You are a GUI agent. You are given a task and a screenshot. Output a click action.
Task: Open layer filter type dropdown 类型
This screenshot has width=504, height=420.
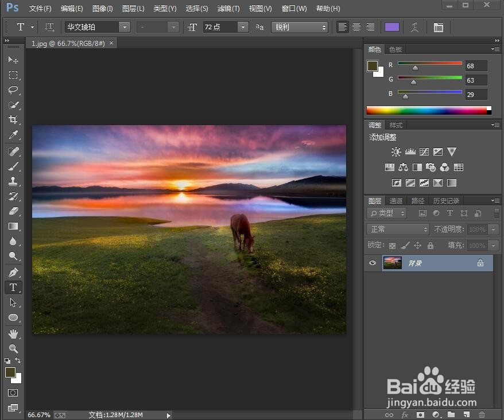[x=387, y=213]
